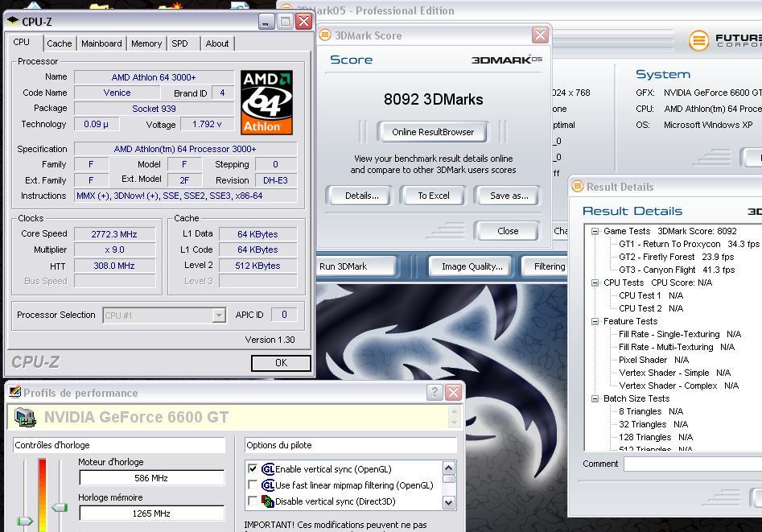Click the 8092 3DMarks score text
The image size is (762, 532).
(x=434, y=100)
